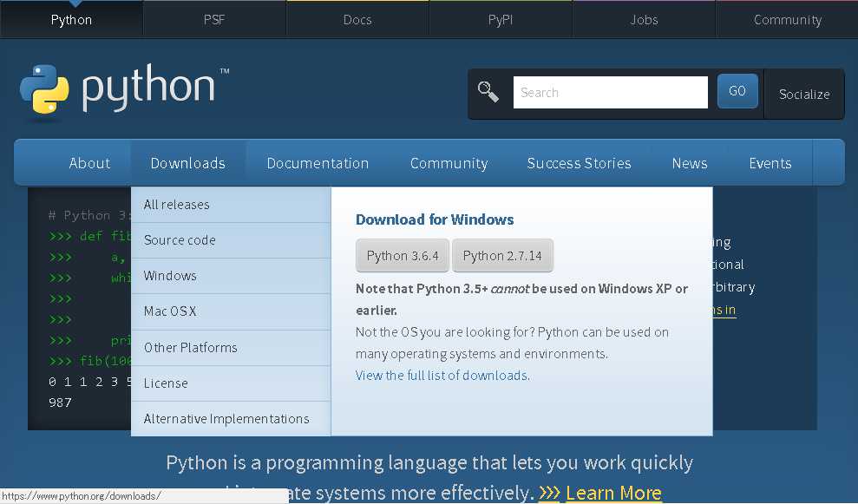
Task: Click the yellow arrows before Learn More
Action: (x=549, y=493)
